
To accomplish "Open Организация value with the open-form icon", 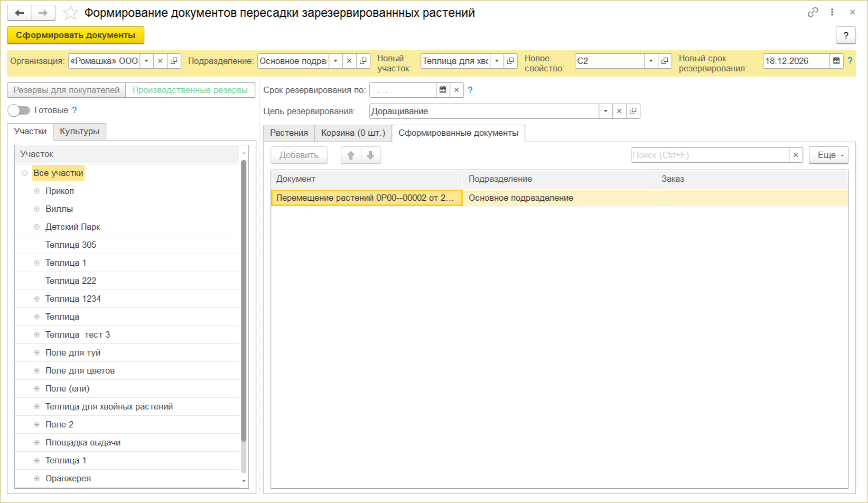I will [174, 61].
